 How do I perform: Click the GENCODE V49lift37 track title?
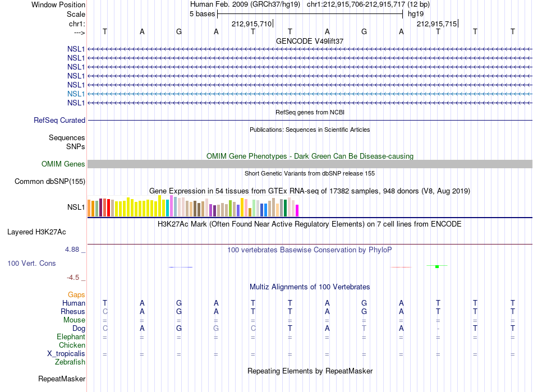pyautogui.click(x=310, y=41)
